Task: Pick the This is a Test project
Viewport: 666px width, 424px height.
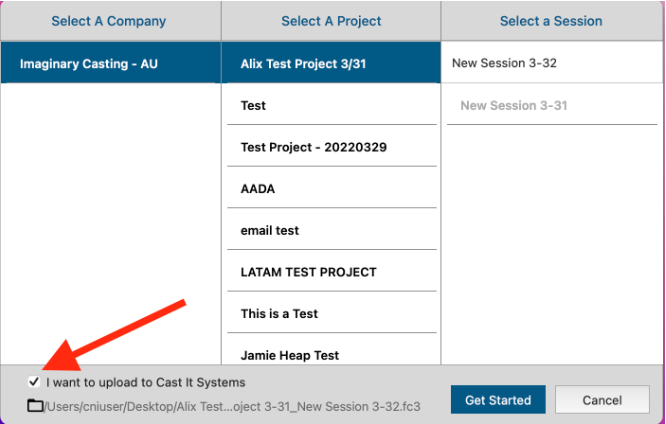Action: (x=280, y=313)
